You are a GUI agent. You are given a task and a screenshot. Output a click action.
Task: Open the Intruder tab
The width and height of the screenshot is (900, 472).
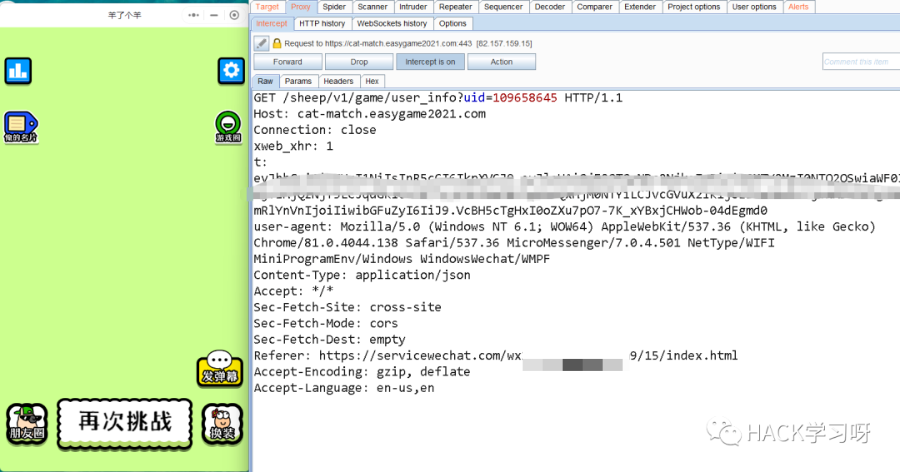[x=413, y=7]
